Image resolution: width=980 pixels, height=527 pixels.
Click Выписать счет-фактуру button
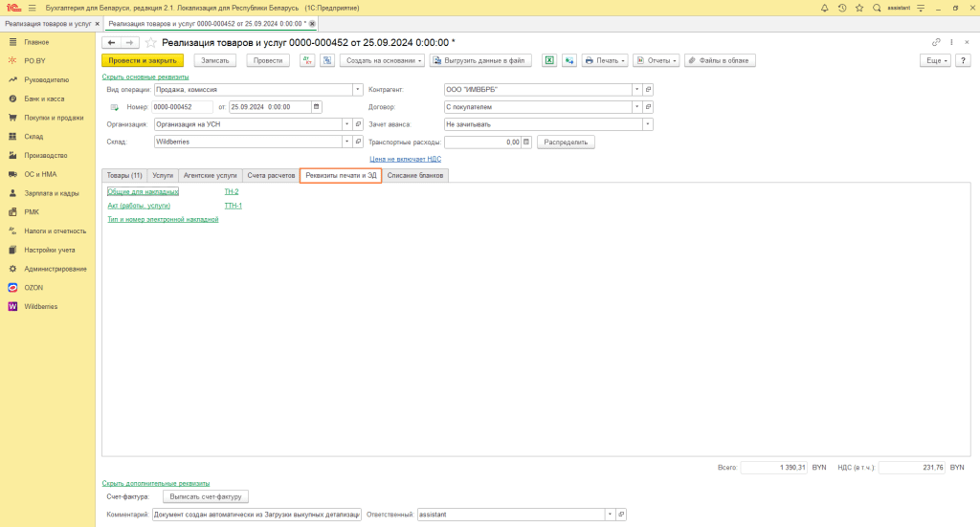[x=206, y=497]
